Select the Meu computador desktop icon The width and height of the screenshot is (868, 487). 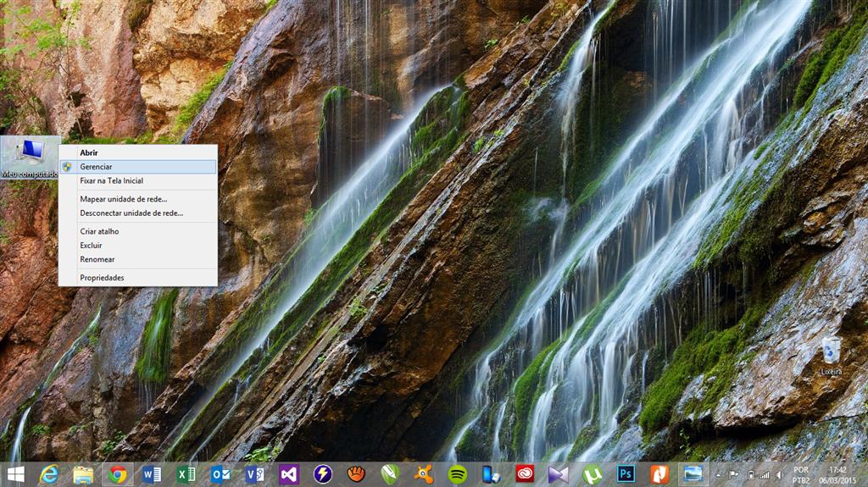coord(30,158)
